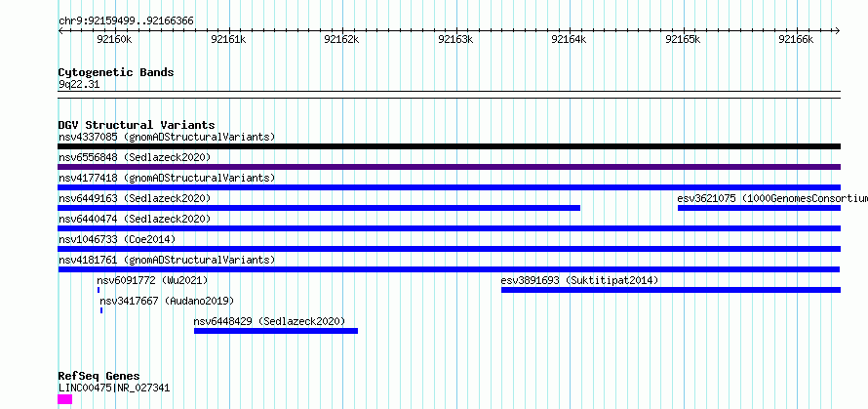
Task: Click the blue nsv4177418 variant bar
Action: click(449, 187)
